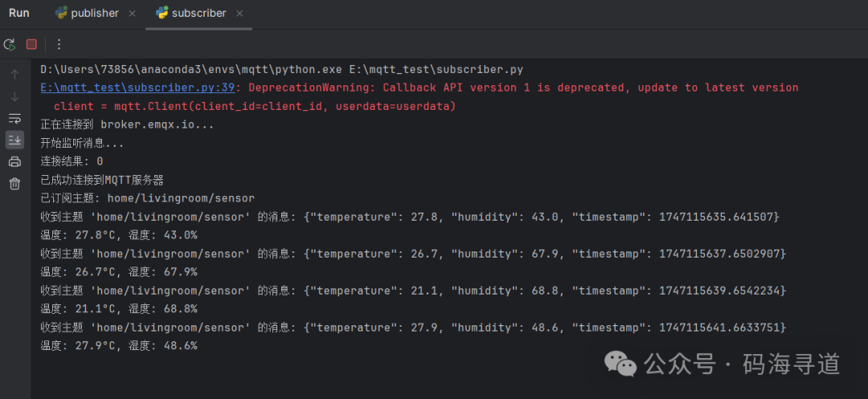The height and width of the screenshot is (399, 868).
Task: Click the '温度: 21.1°C, 湿度: 68.8%' line
Action: [x=119, y=309]
